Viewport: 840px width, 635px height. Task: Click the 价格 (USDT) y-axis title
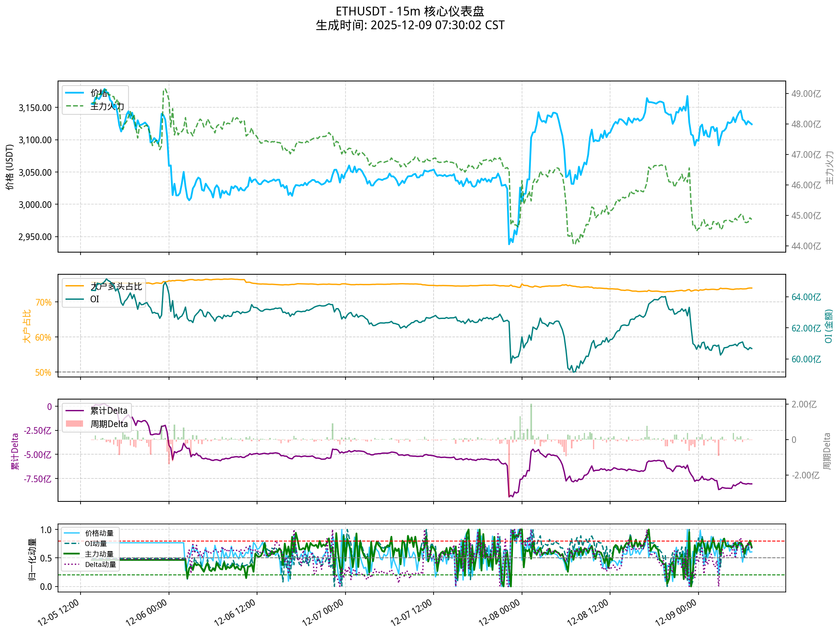coord(10,167)
